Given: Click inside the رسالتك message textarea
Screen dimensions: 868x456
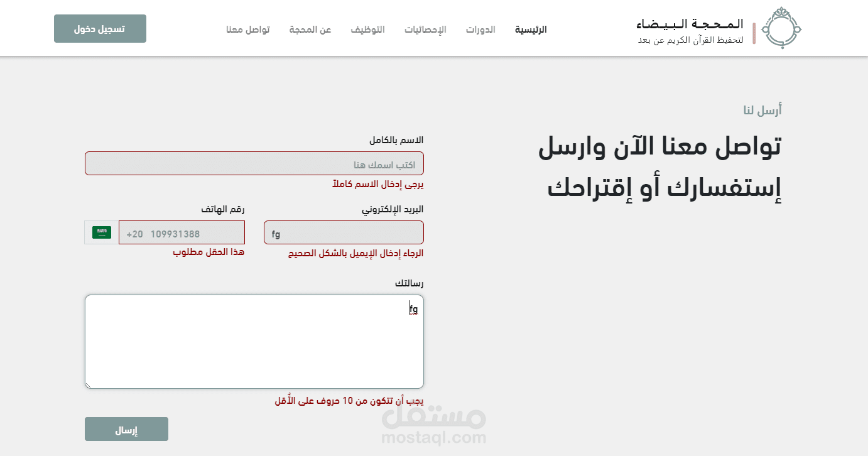Looking at the screenshot, I should point(254,342).
